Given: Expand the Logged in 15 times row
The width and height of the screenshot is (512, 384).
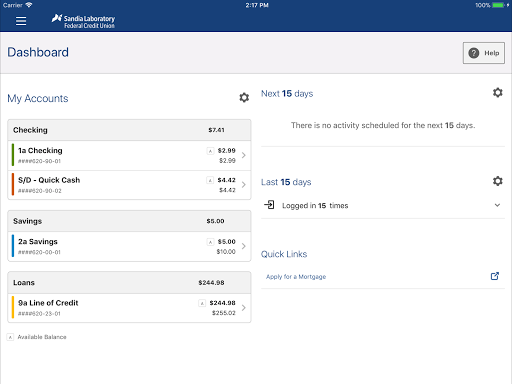Looking at the screenshot, I should pos(383,205).
